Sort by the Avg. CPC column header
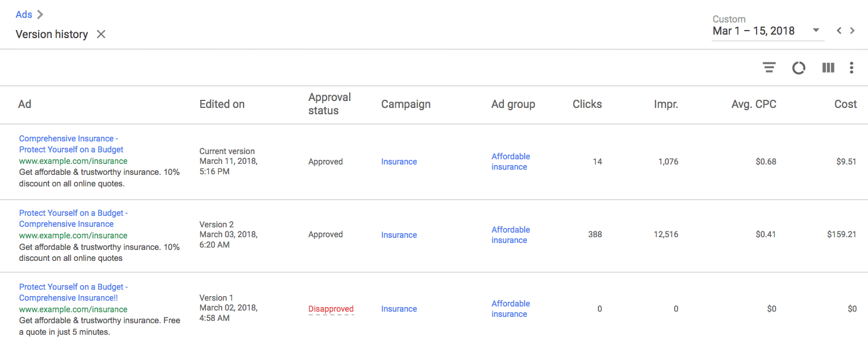This screenshot has width=868, height=344. (753, 104)
